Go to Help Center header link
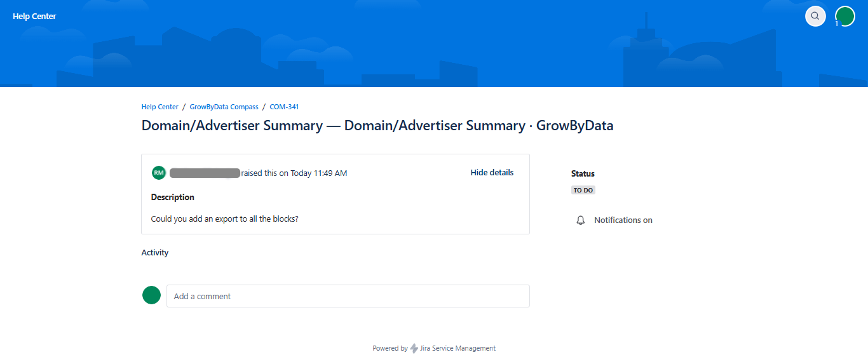The width and height of the screenshot is (868, 357). (34, 17)
